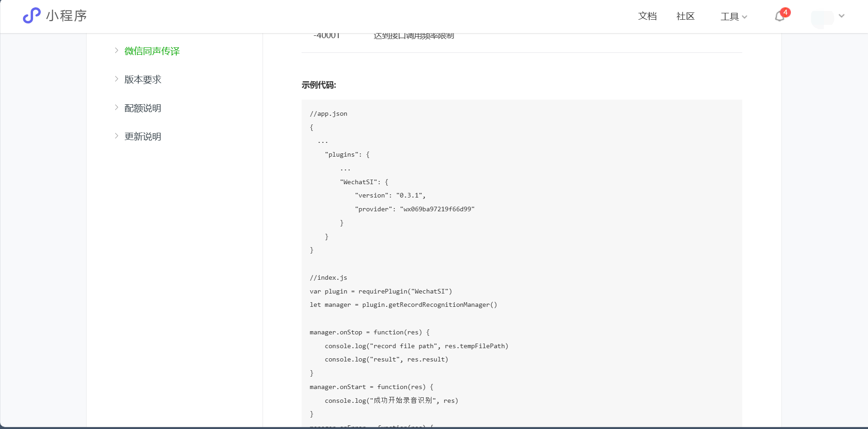Click the requirePlugin("WechatSI") line
868x429 pixels.
coord(381,291)
